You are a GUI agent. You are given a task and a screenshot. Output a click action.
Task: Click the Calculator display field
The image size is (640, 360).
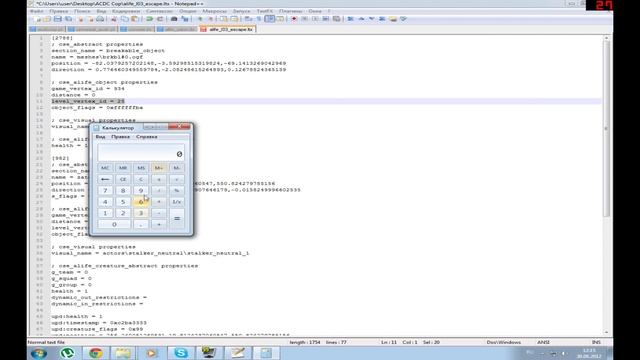coord(141,152)
